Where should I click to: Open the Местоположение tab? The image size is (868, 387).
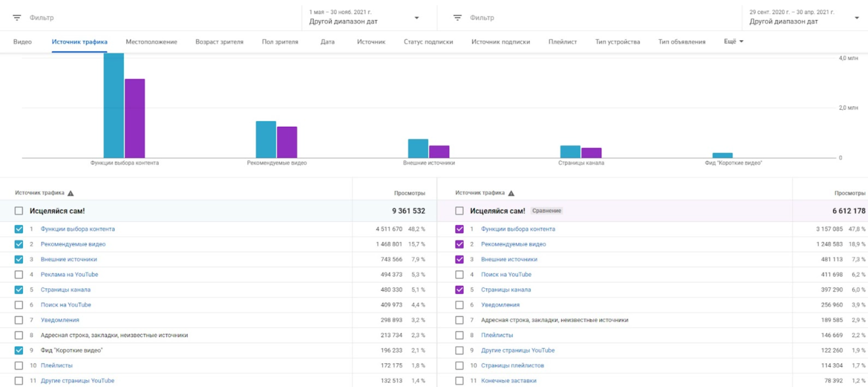pos(151,42)
